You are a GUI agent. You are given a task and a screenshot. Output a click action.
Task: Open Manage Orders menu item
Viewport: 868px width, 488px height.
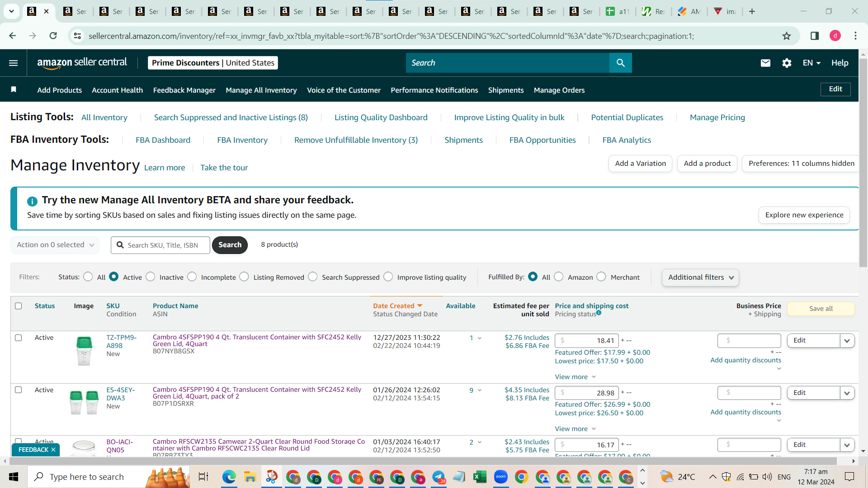click(559, 90)
